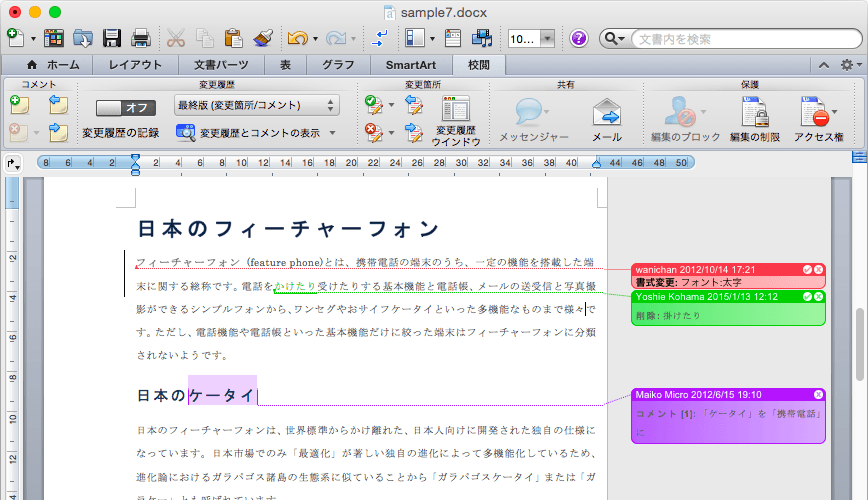Accept wanichan's formatting change with checkmark
Screen dimensions: 868x500
click(806, 270)
